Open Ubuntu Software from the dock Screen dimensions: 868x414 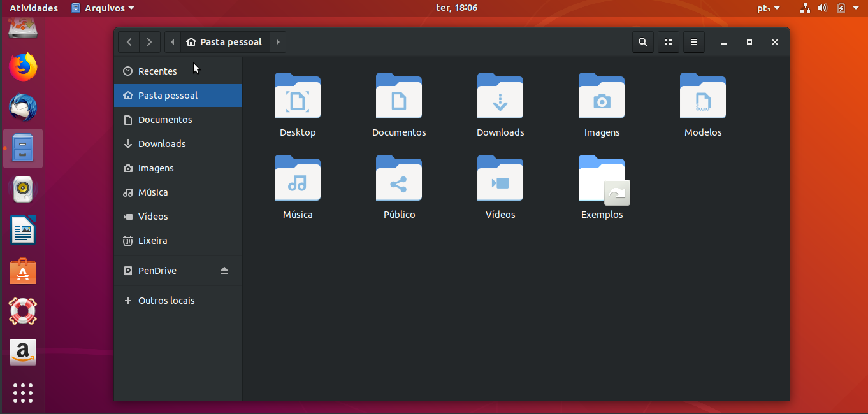point(23,271)
